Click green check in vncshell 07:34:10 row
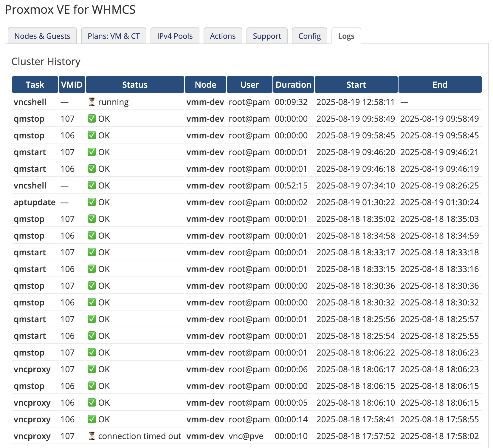The width and height of the screenshot is (493, 448). [x=92, y=186]
